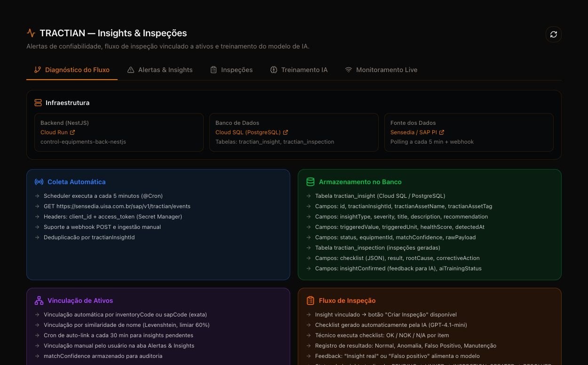Click 'Suporte a webhook POST e ingestão manual'
Screen dimensions: 588x365
102,227
